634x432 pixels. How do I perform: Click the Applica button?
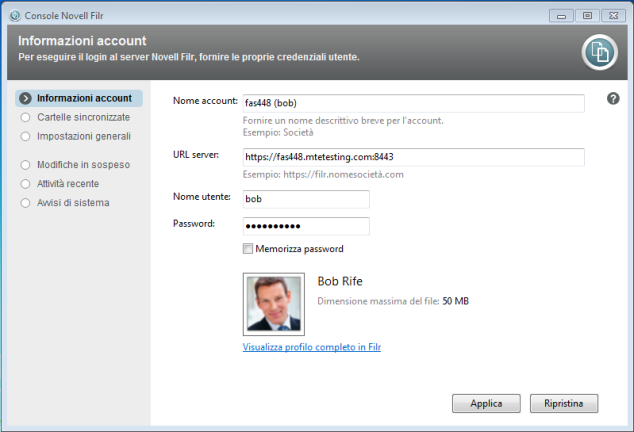486,403
